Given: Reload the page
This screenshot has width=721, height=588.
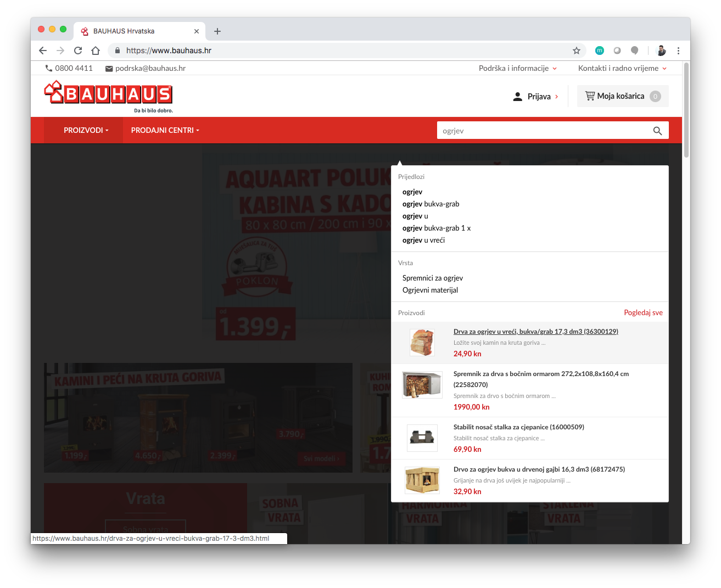Looking at the screenshot, I should coord(78,51).
